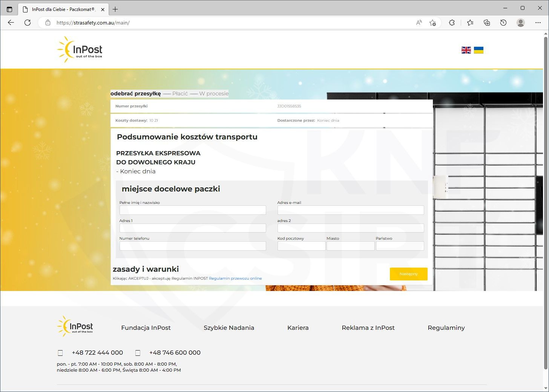The image size is (549, 392).
Task: Click the browser refresh icon
Action: pos(28,23)
